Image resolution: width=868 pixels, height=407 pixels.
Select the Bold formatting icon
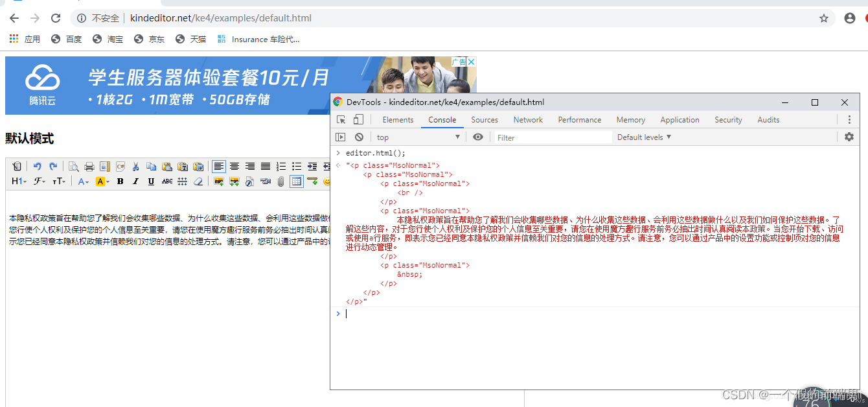[x=120, y=181]
